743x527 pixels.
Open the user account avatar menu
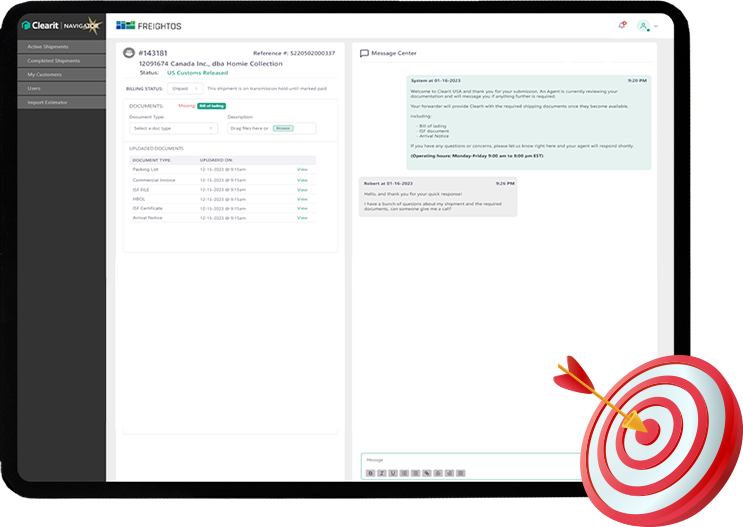pyautogui.click(x=643, y=25)
